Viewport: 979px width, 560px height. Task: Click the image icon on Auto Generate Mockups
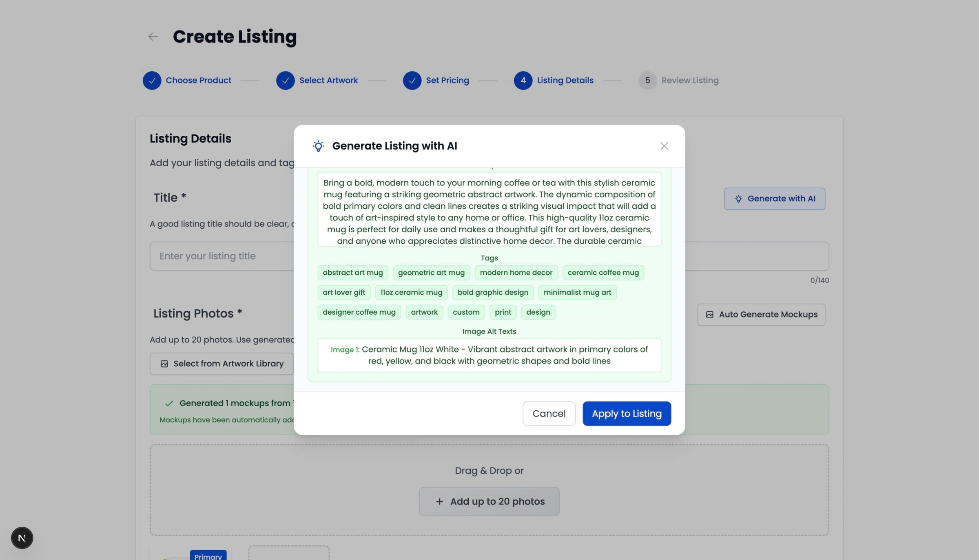[x=710, y=314]
